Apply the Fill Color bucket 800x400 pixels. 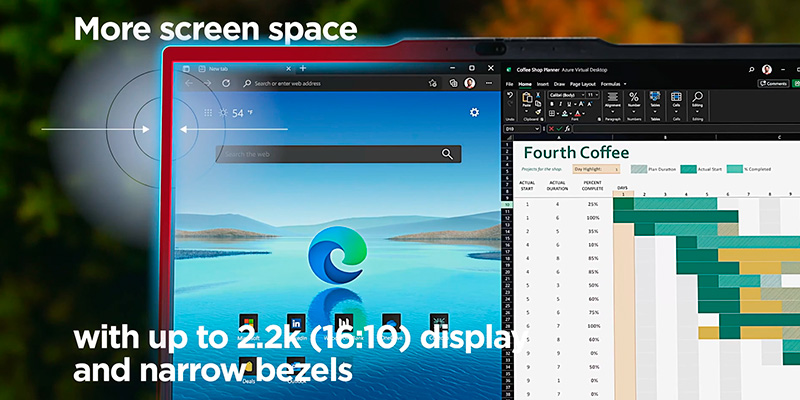565,113
